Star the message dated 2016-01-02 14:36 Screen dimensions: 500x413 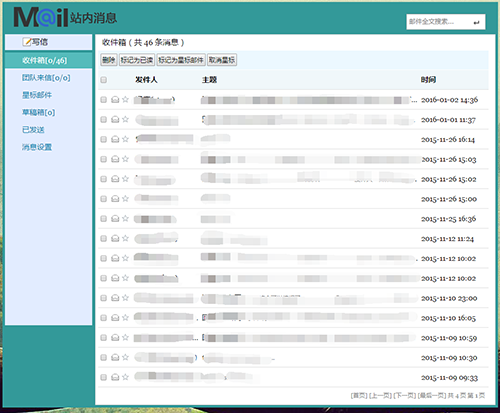(x=125, y=99)
